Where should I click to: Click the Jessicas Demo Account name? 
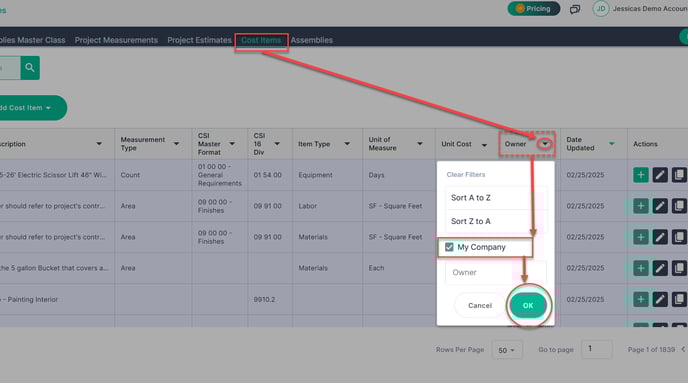coord(650,9)
